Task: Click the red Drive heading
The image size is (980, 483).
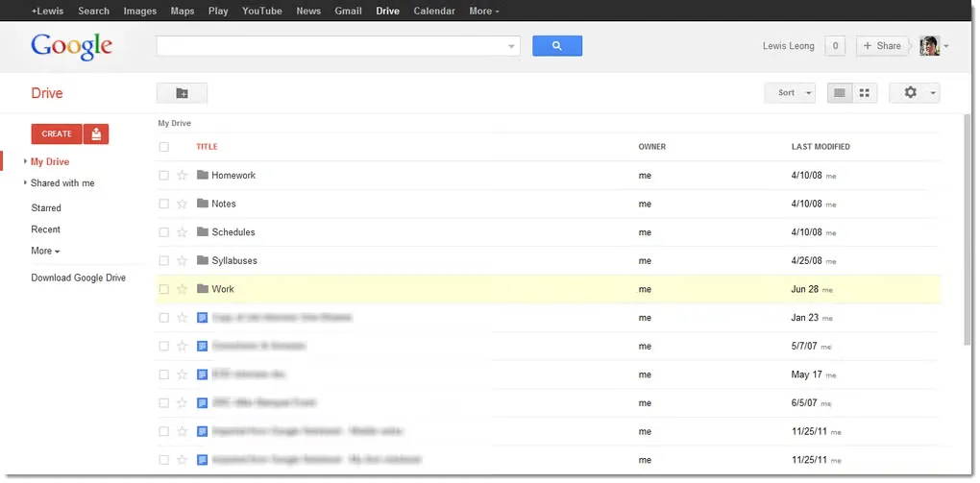Action: (47, 93)
